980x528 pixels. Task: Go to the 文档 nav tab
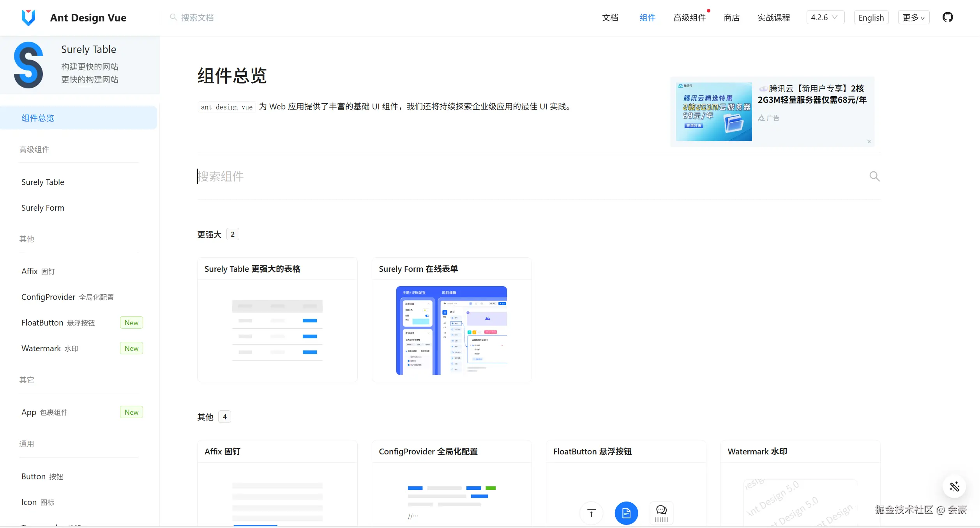(610, 18)
